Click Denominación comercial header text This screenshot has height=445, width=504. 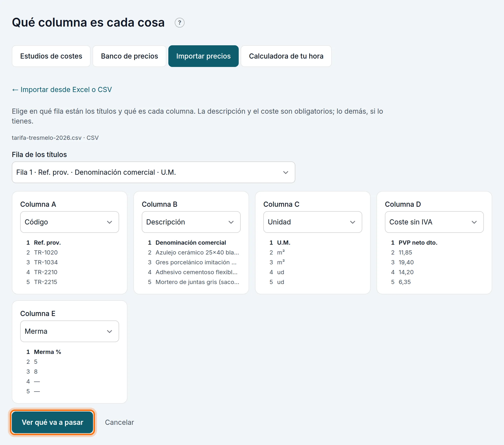(x=191, y=242)
